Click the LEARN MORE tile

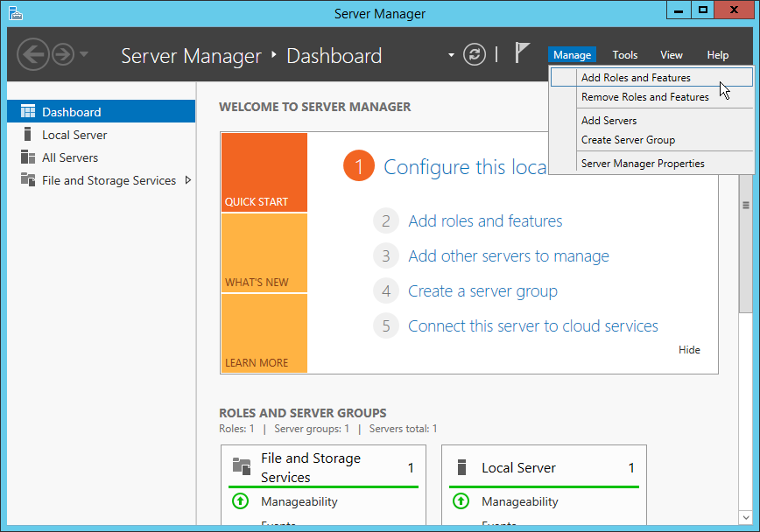point(264,333)
